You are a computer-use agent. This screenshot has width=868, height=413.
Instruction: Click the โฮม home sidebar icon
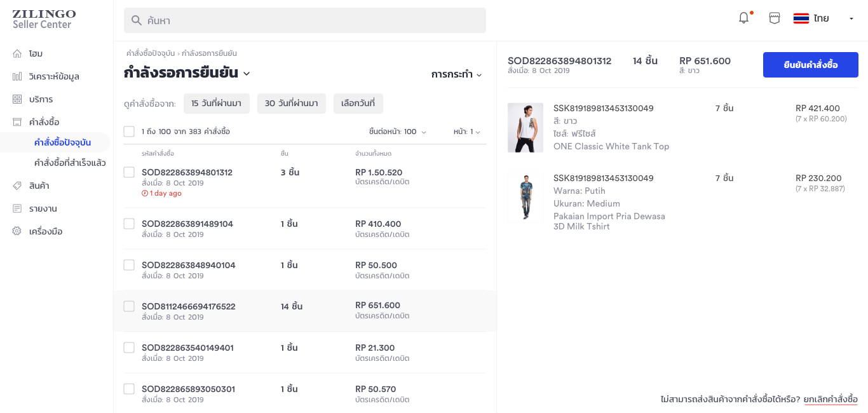point(17,54)
